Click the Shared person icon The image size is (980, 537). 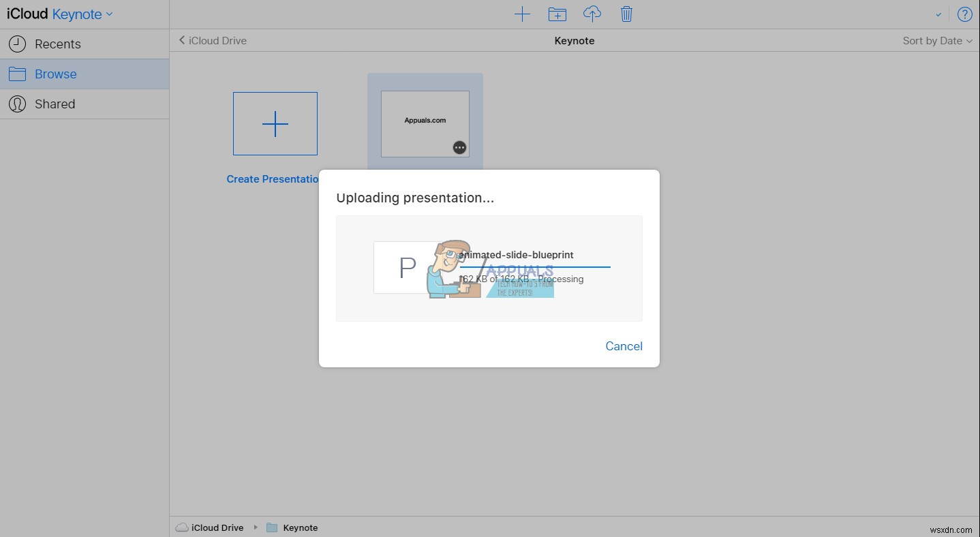[x=17, y=104]
